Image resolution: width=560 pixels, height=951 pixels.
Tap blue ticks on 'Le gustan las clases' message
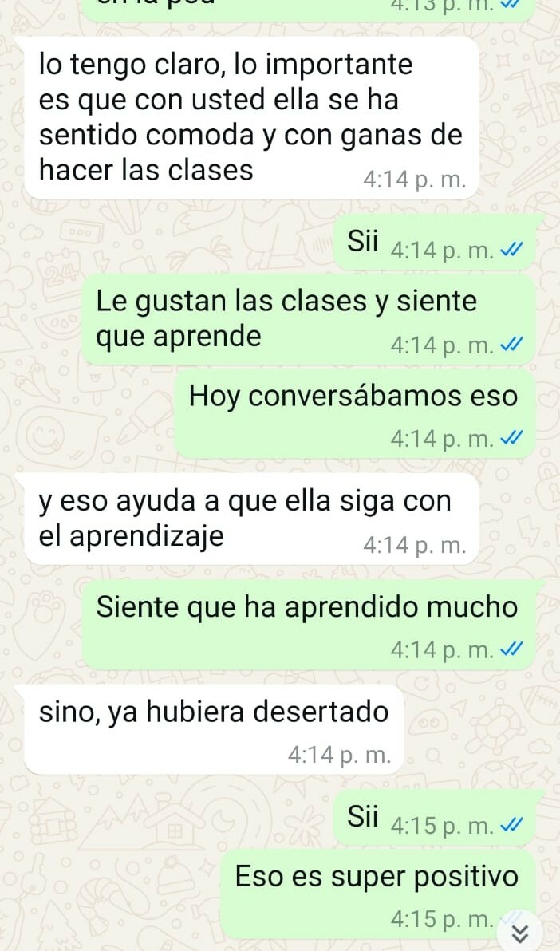(511, 345)
